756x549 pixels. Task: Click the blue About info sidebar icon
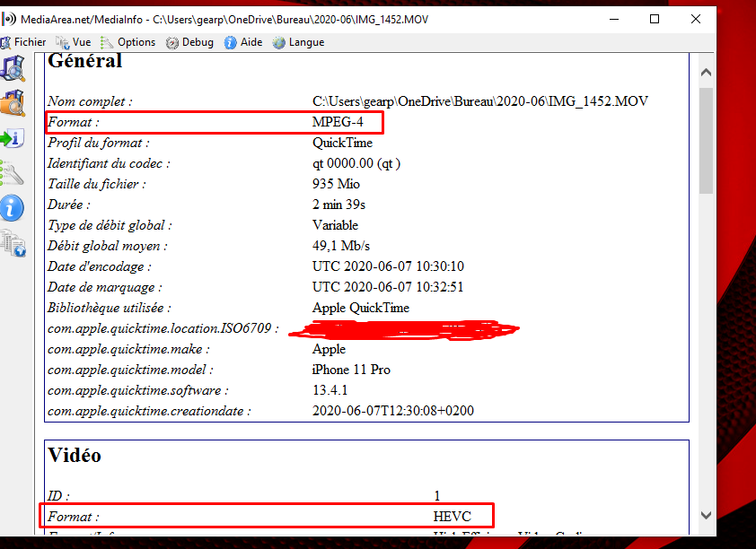pyautogui.click(x=12, y=208)
